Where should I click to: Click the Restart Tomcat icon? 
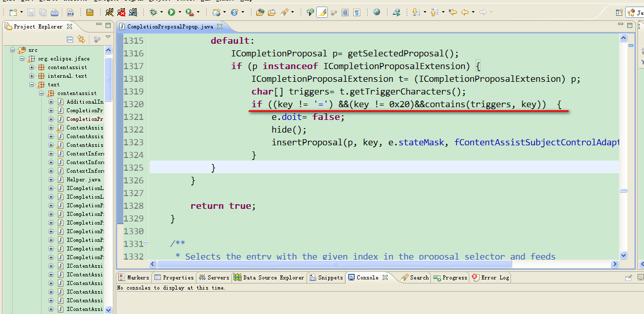point(134,12)
